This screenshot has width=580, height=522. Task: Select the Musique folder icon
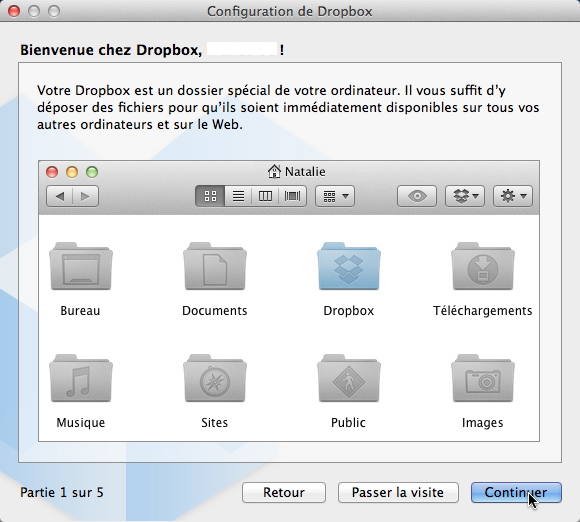(x=81, y=378)
